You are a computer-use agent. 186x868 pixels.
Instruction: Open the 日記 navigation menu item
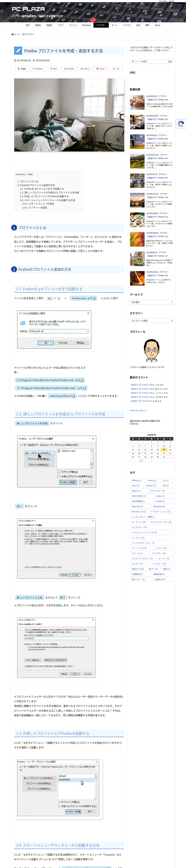point(138,25)
